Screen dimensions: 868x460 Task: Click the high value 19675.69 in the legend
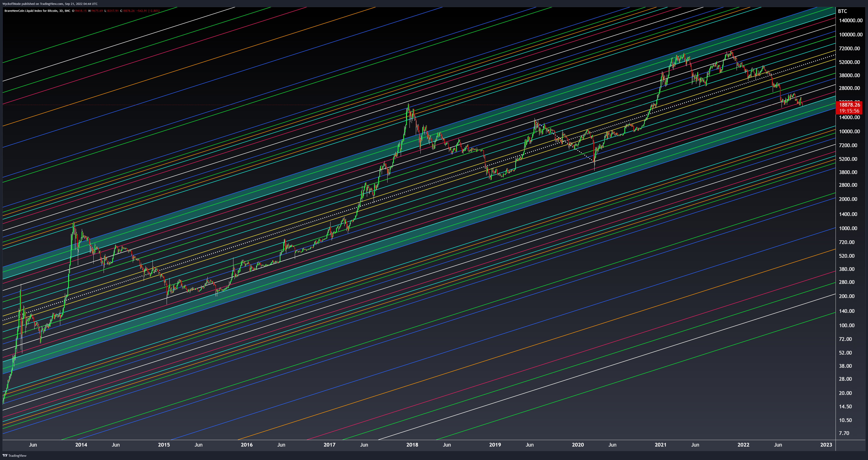(97, 11)
